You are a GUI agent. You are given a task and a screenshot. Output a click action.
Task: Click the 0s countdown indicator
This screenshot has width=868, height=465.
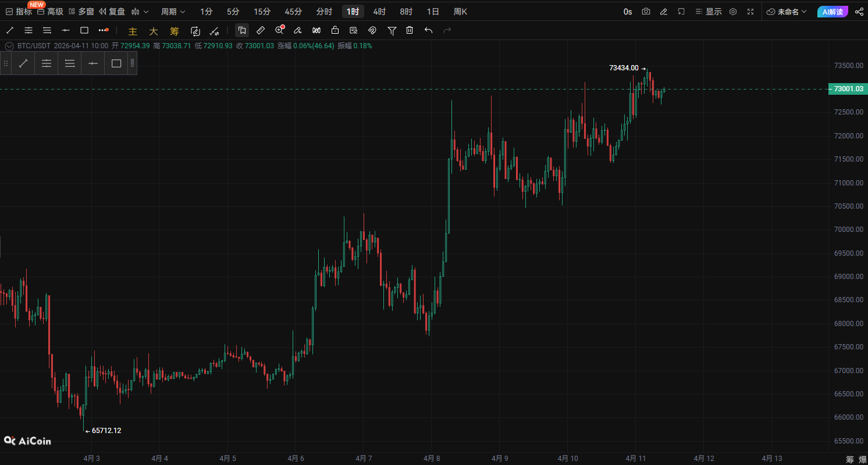click(628, 12)
